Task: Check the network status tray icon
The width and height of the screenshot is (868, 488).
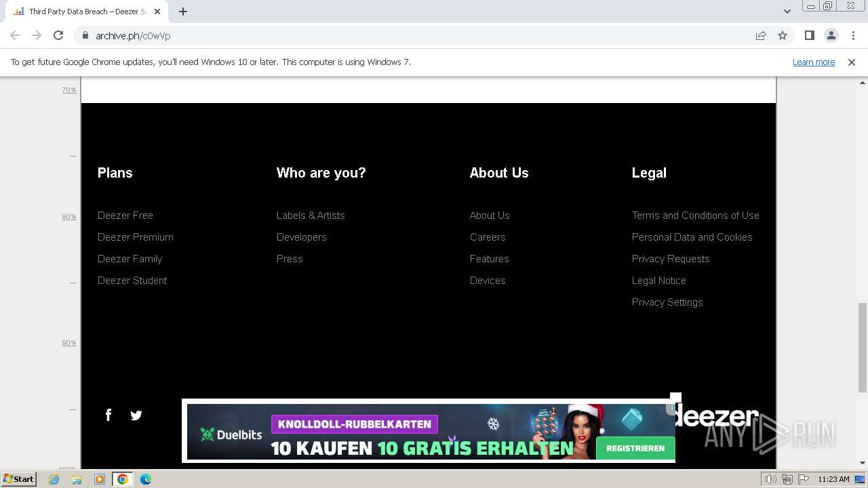Action: tap(787, 479)
